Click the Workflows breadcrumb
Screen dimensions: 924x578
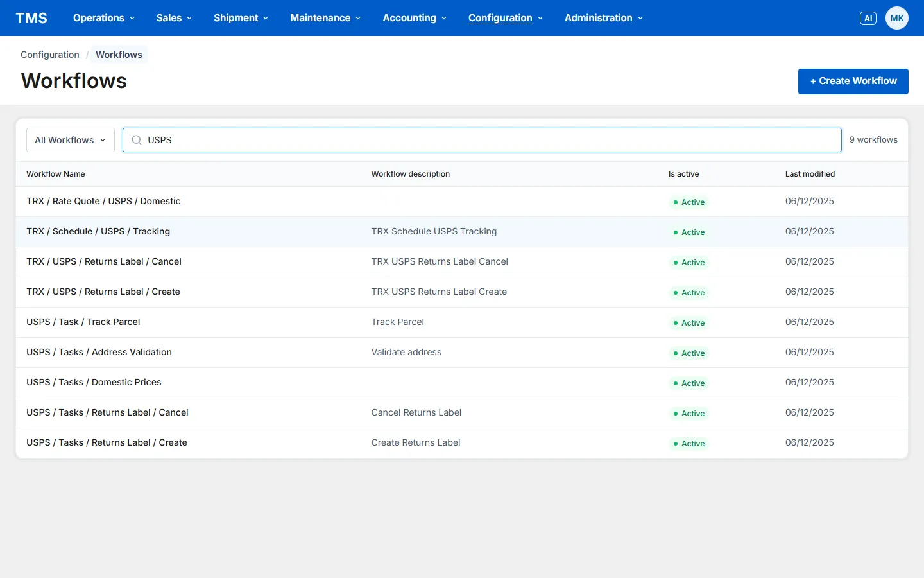coord(119,55)
